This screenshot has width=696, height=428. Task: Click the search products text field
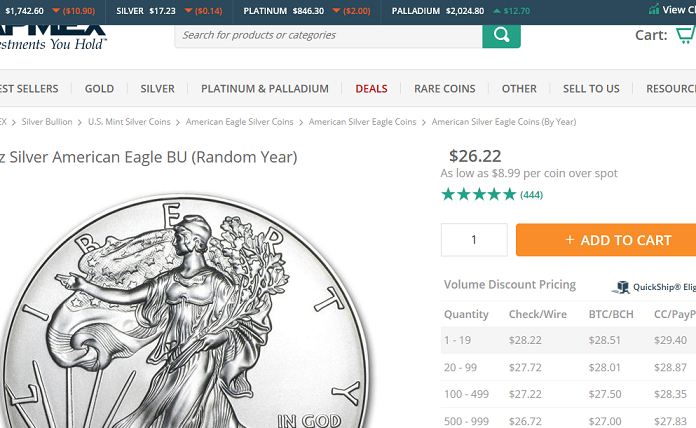click(x=328, y=36)
